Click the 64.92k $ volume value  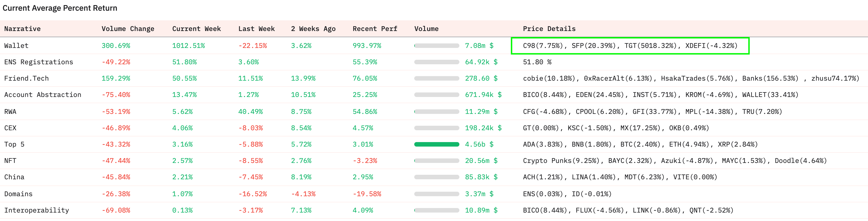pos(481,62)
